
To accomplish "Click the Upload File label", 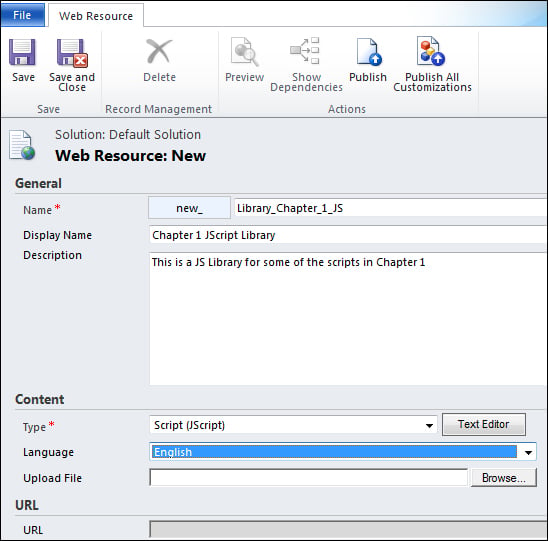I will point(52,478).
